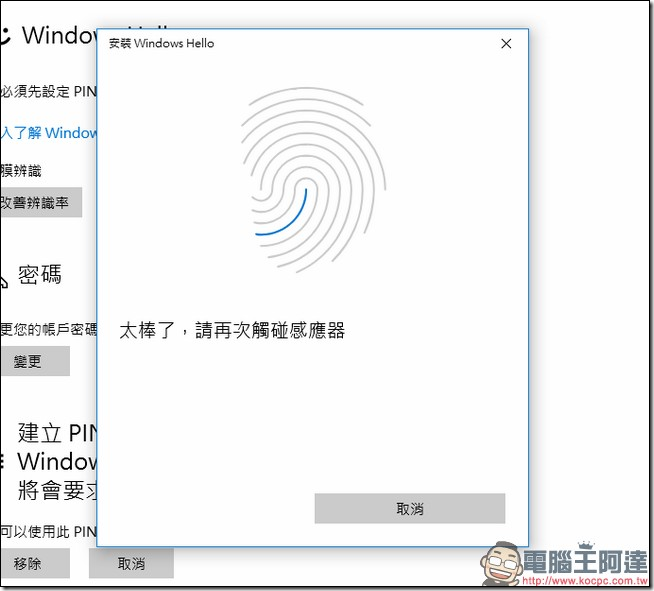Click 取消 button inside the setup dialog
The height and width of the screenshot is (591, 654).
tap(409, 509)
